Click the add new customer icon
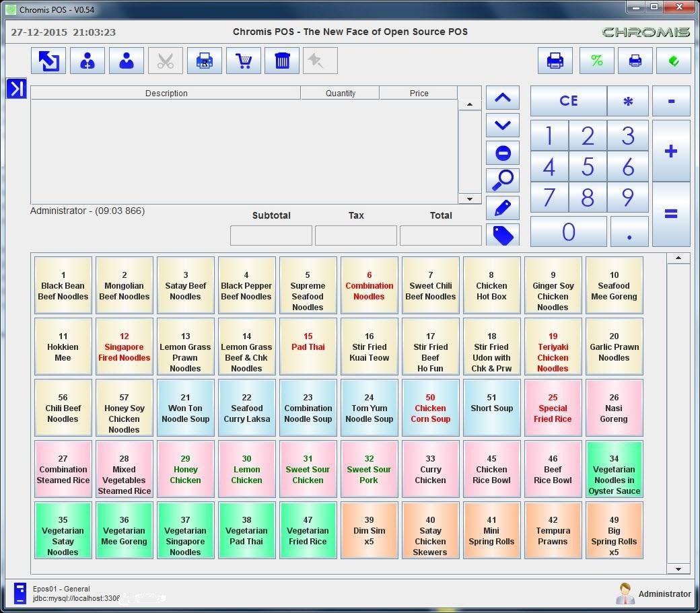Image resolution: width=700 pixels, height=613 pixels. tap(87, 61)
